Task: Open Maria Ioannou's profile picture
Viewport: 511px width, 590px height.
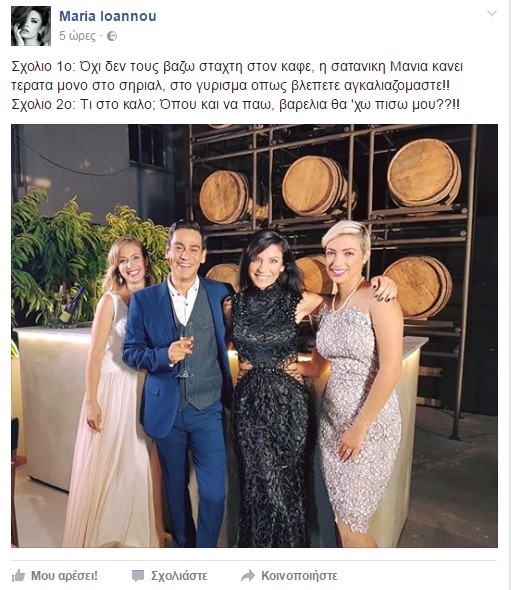Action: point(30,26)
